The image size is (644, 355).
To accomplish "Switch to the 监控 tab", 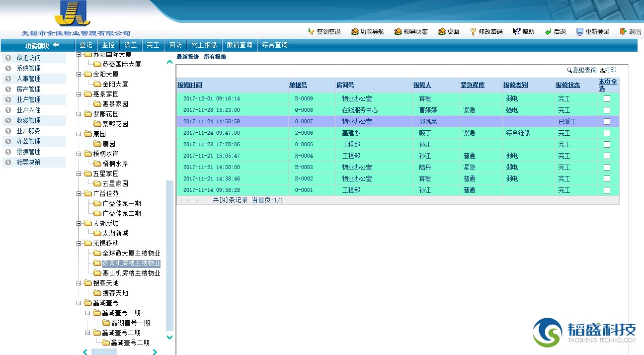I will [x=108, y=45].
